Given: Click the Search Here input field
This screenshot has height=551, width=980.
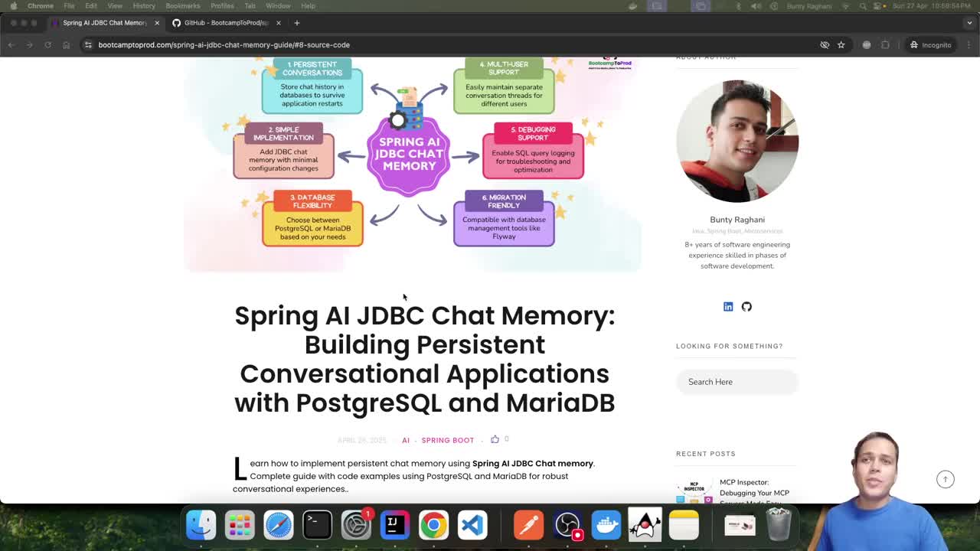Looking at the screenshot, I should (x=737, y=382).
